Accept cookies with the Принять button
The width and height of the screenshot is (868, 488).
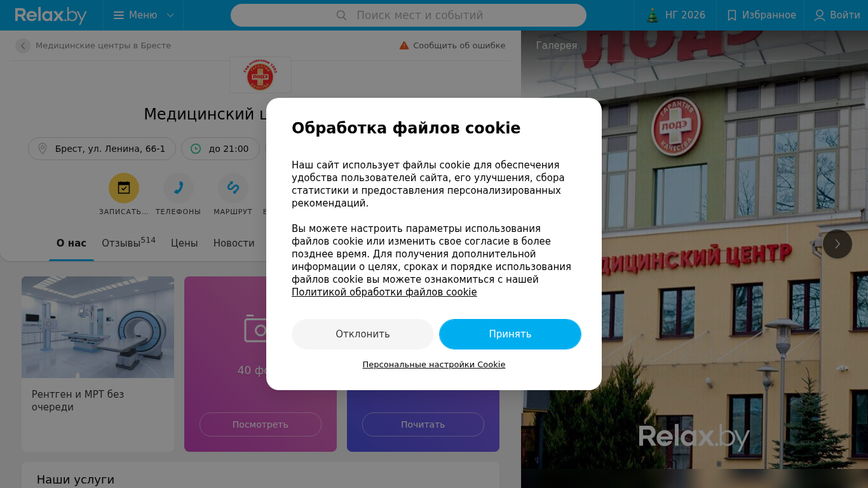tap(510, 334)
